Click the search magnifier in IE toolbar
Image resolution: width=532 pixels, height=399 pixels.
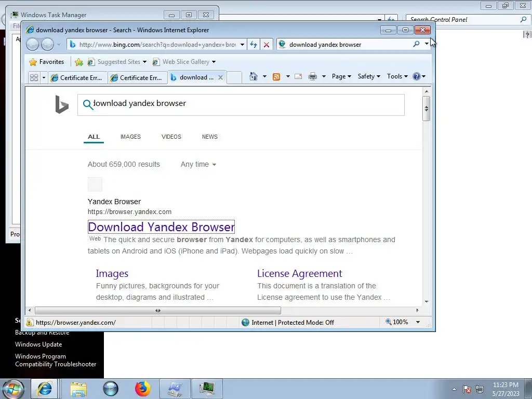point(416,44)
